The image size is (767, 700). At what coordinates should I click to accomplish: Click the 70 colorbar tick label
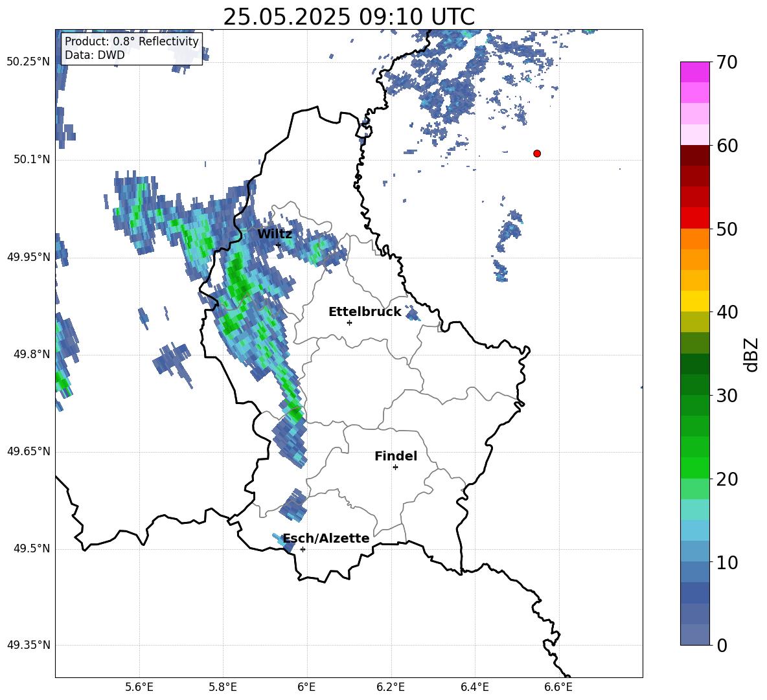[727, 62]
